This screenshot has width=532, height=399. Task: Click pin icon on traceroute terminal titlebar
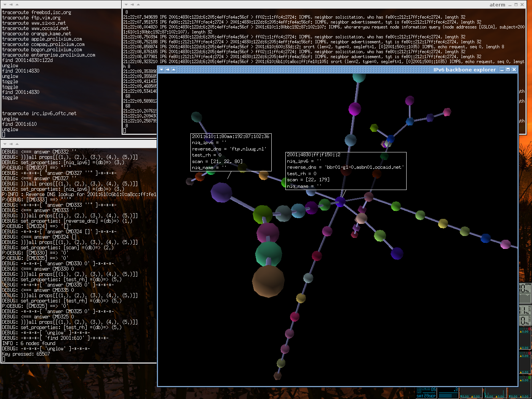click(11, 5)
